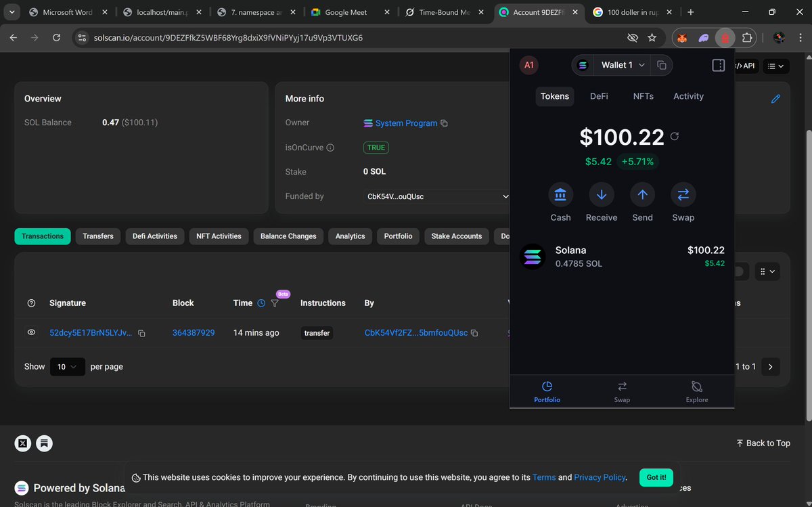Open the column options dropdown at table right

[767, 271]
